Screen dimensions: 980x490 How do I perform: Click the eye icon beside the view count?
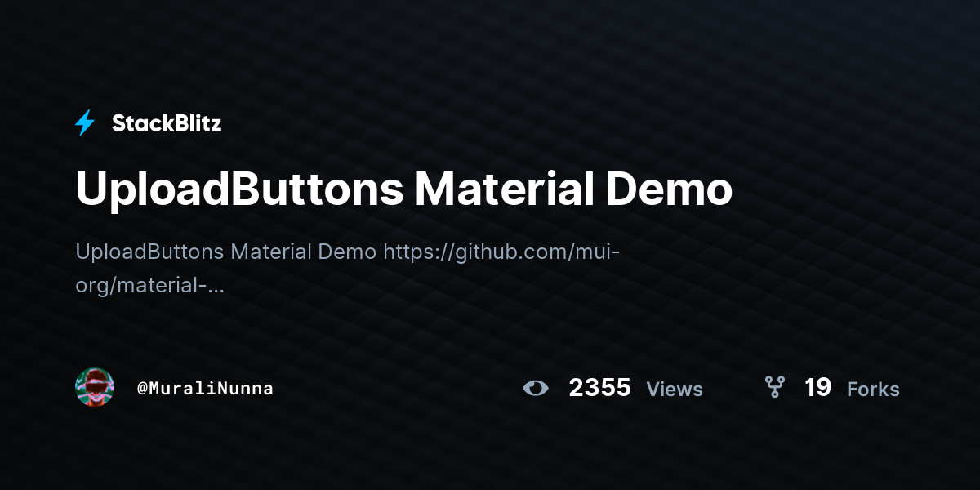point(536,388)
